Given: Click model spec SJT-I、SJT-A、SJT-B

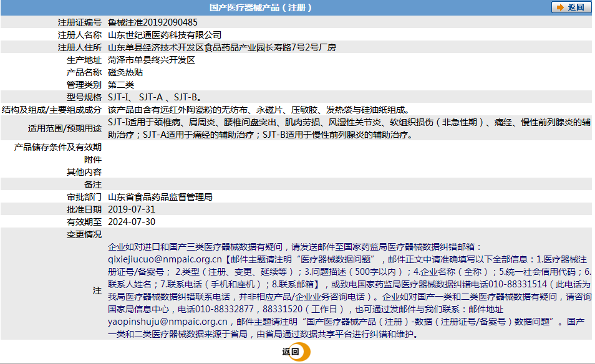Looking at the screenshot, I should pyautogui.click(x=155, y=97).
